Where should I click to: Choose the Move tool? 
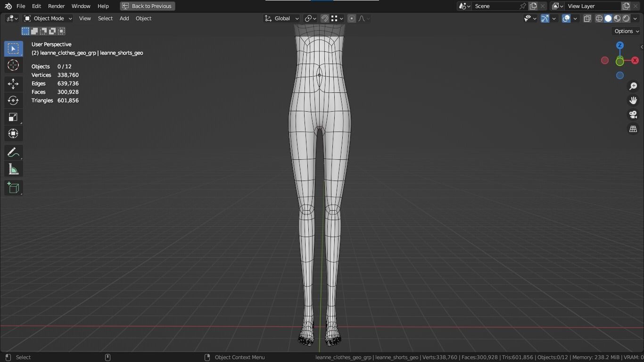coord(13,84)
